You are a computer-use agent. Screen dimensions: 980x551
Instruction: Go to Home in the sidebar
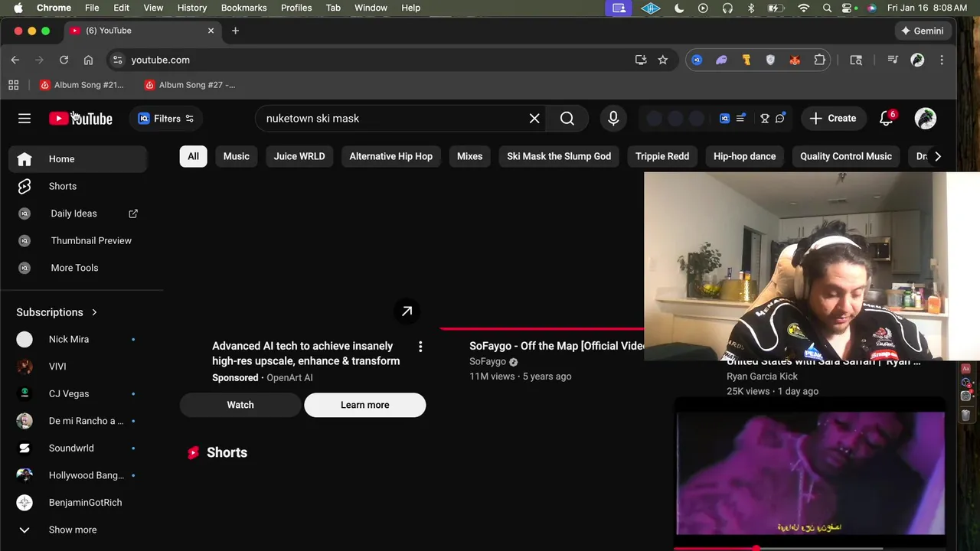tap(78, 159)
